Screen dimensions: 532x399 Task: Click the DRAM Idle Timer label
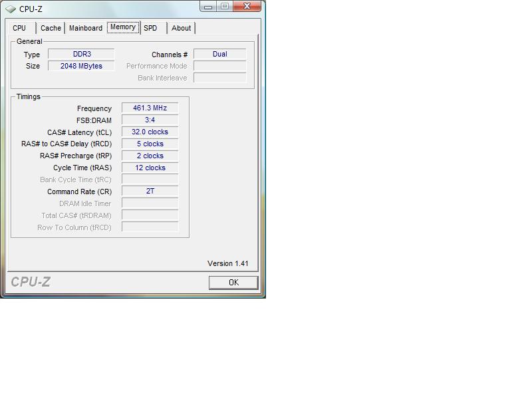pyautogui.click(x=85, y=203)
